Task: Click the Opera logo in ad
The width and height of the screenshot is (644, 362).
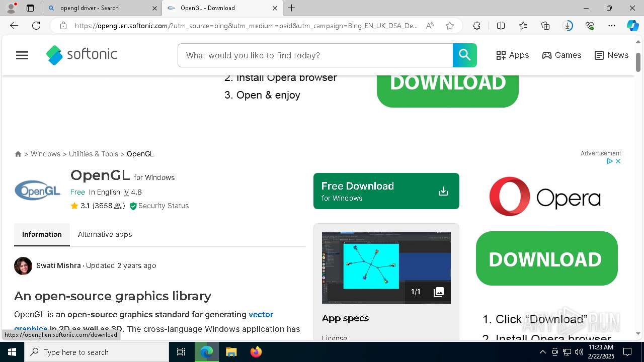Action: 545,197
